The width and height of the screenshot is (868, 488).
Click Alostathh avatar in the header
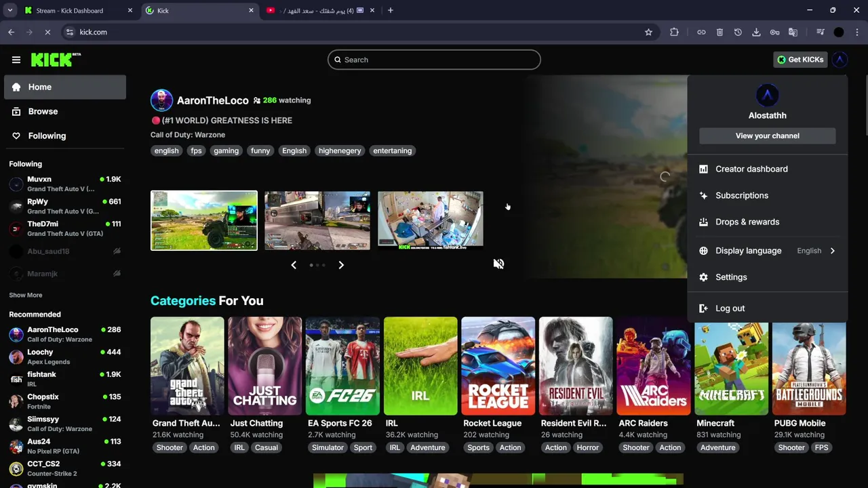(840, 60)
